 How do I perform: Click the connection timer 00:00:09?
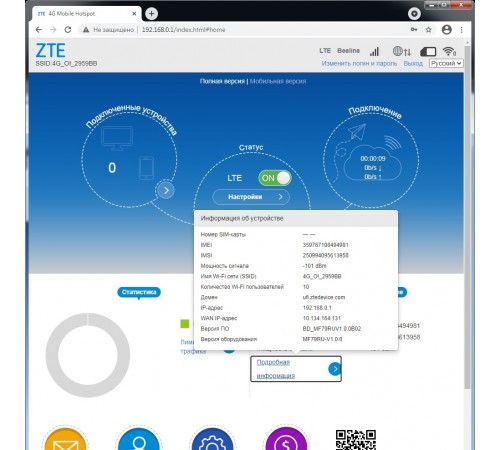373,159
